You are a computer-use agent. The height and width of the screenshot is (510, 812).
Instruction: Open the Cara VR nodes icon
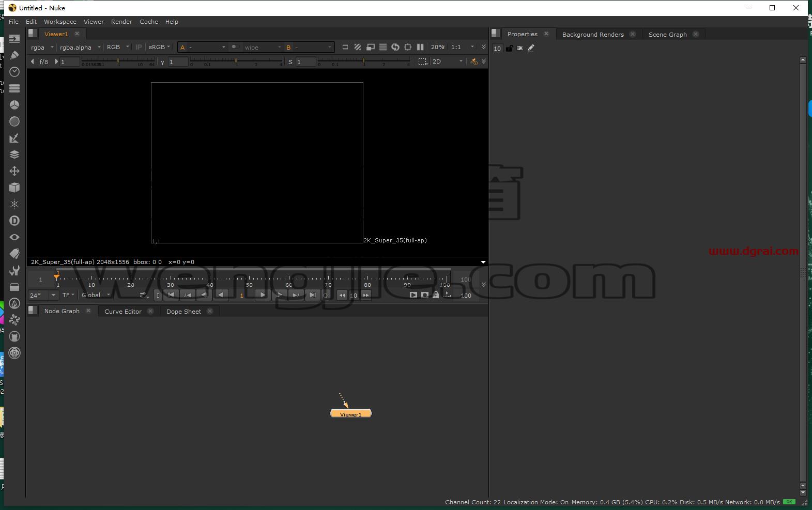(14, 353)
